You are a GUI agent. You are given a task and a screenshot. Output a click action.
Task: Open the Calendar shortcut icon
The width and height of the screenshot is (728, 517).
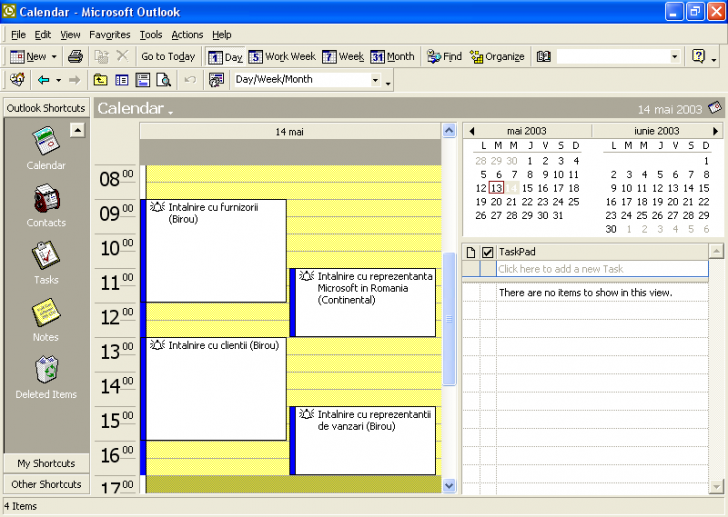point(46,143)
